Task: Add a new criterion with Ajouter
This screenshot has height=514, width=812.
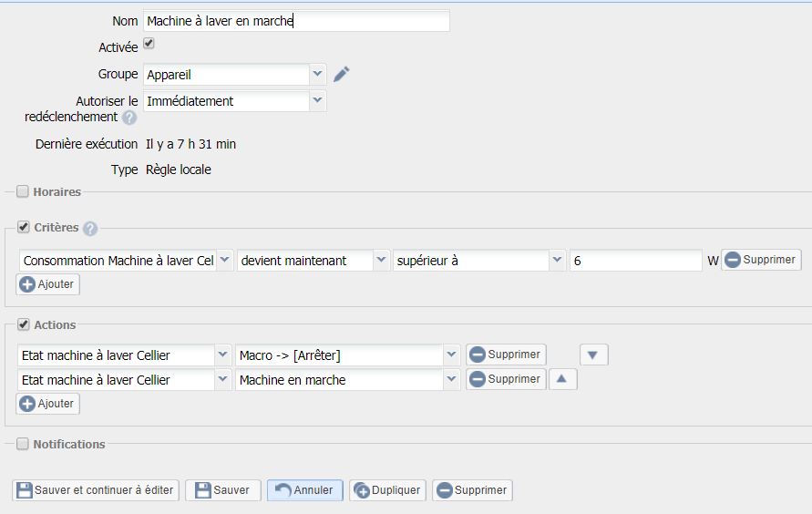Action: pos(47,284)
